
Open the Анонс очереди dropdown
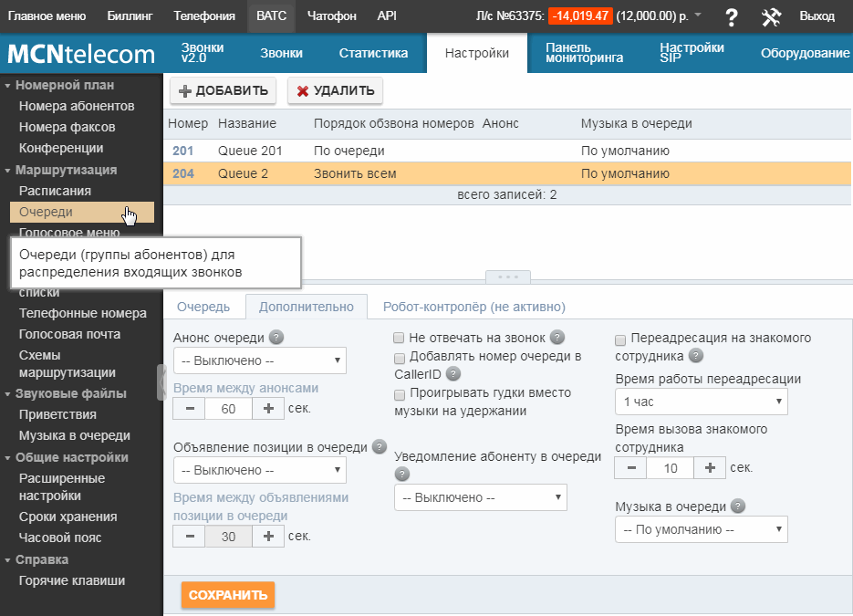click(x=259, y=360)
